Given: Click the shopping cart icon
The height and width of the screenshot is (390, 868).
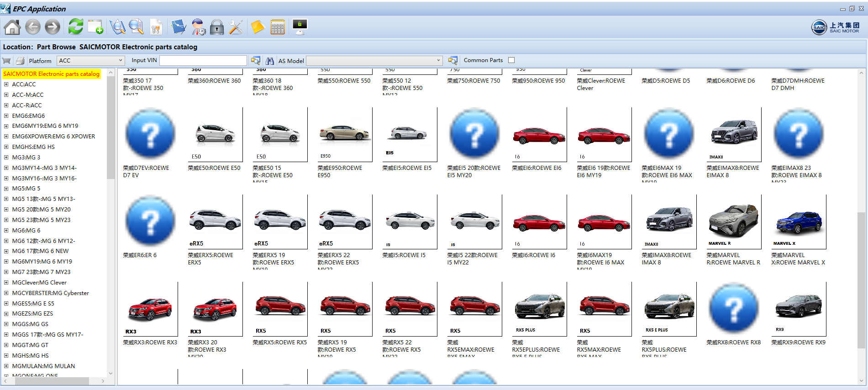Looking at the screenshot, I should point(7,61).
